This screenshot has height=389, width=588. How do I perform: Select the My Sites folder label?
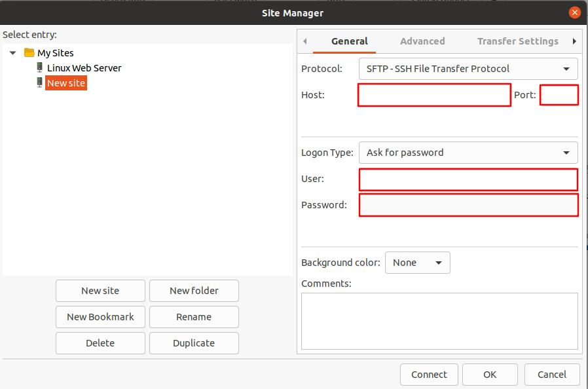click(x=56, y=53)
